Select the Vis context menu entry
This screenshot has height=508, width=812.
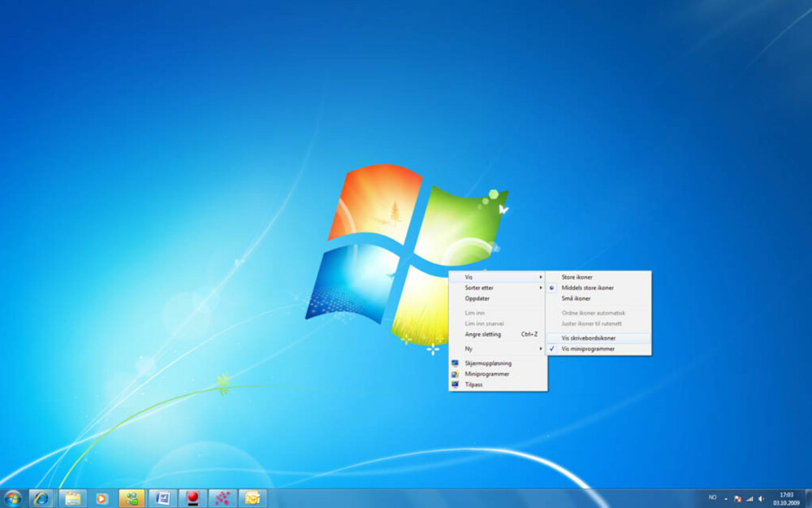(497, 277)
